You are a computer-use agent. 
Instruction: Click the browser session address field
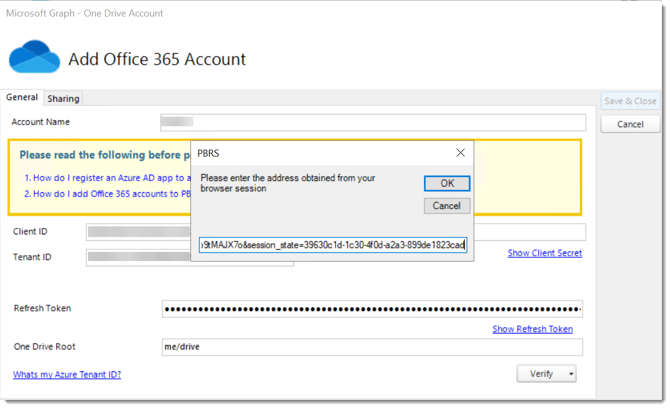[333, 245]
